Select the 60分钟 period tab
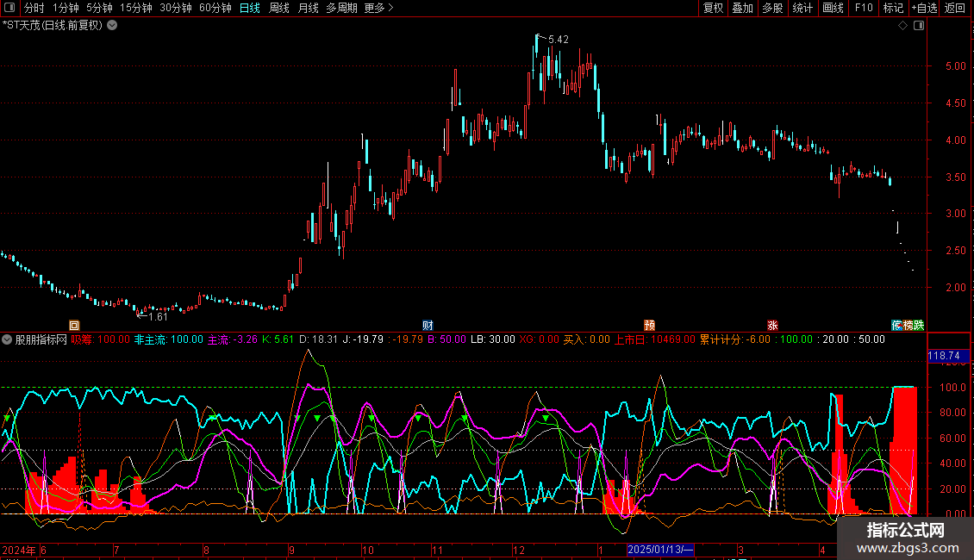Image resolution: width=974 pixels, height=560 pixels. coord(215,8)
